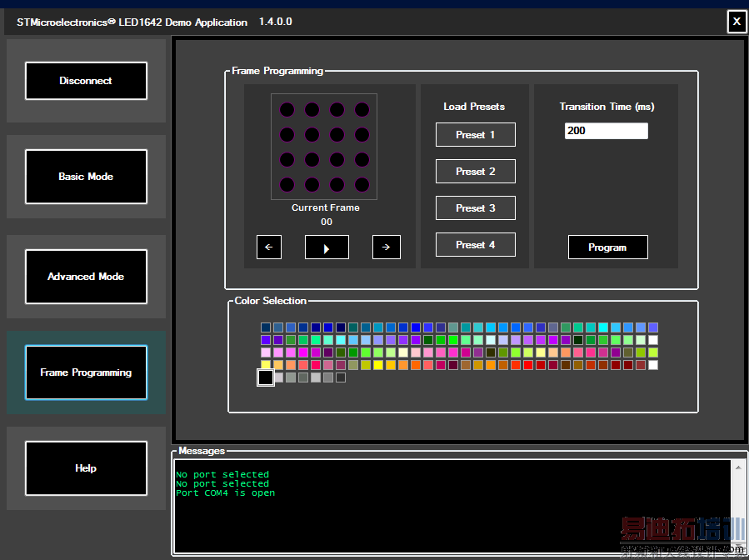
Task: Close the application with the X button
Action: pyautogui.click(x=737, y=22)
